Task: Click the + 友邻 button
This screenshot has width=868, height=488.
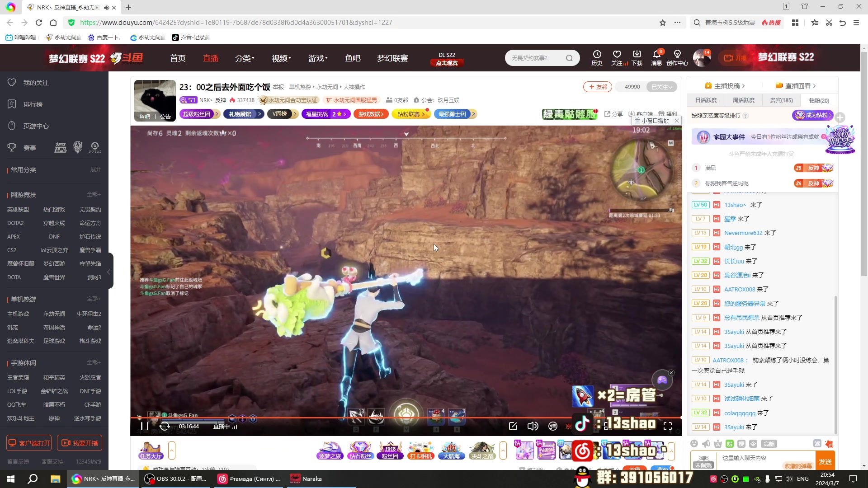Action: pyautogui.click(x=598, y=87)
